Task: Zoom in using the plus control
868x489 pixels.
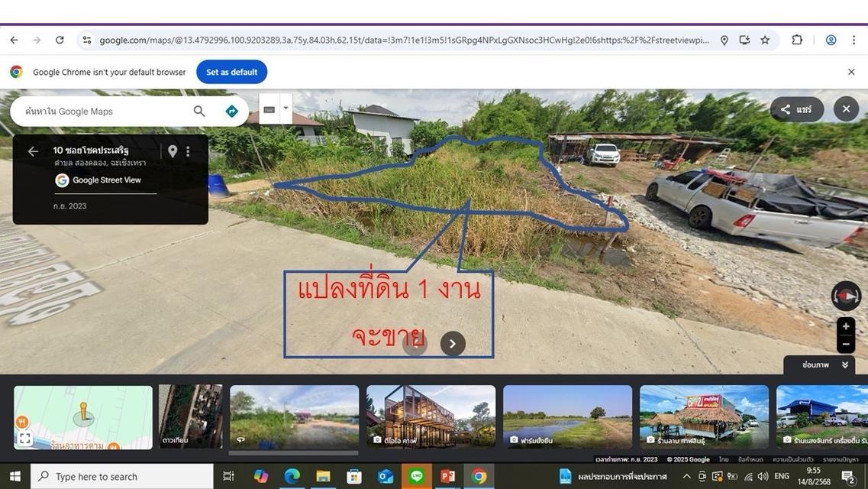Action: coord(846,326)
